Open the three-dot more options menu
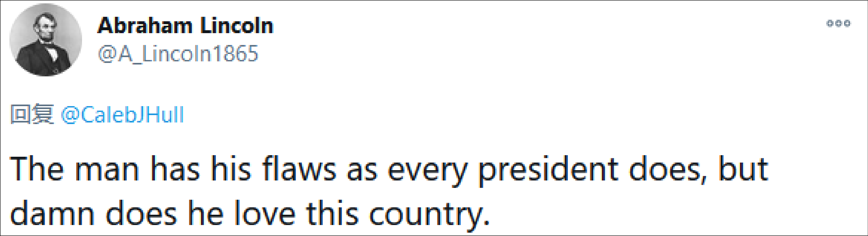 point(838,23)
